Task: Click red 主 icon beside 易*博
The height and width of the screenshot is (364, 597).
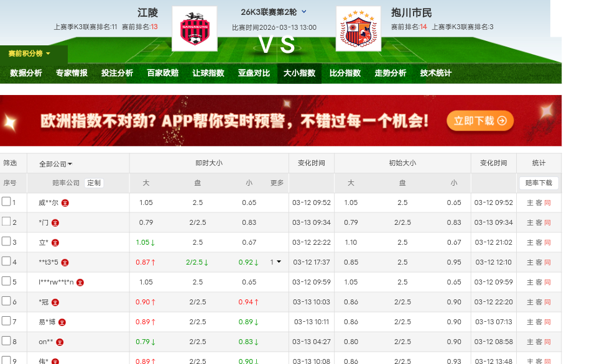Action: pos(62,322)
